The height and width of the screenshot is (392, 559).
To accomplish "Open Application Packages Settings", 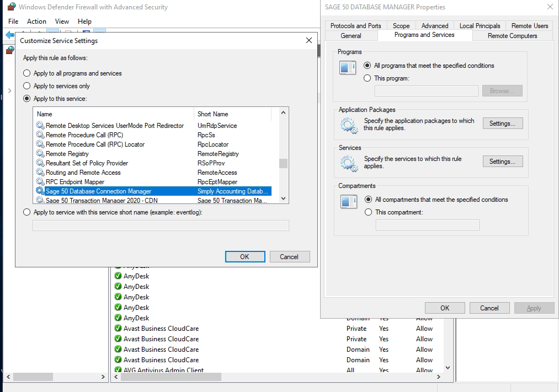I will pyautogui.click(x=503, y=123).
